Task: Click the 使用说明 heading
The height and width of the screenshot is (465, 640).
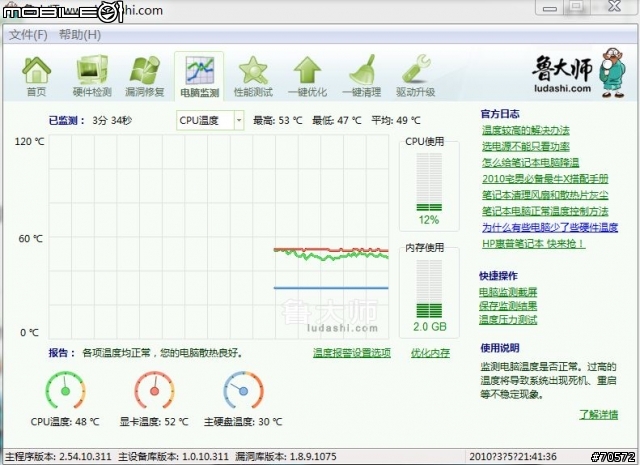Action: pos(500,348)
